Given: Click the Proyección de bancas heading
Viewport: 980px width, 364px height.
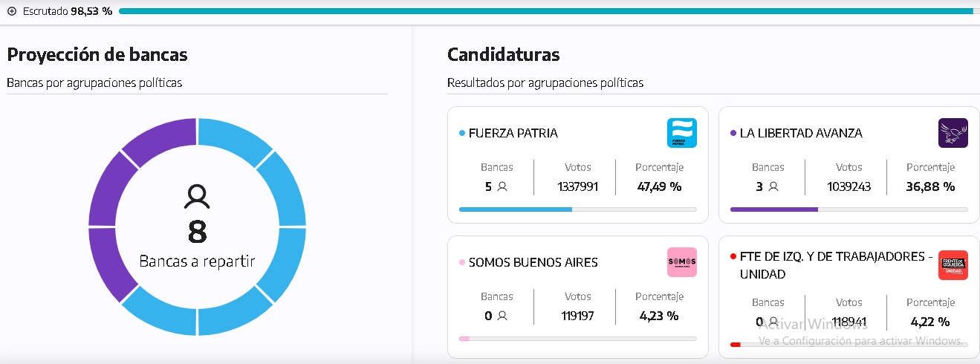Looking at the screenshot, I should (x=97, y=54).
